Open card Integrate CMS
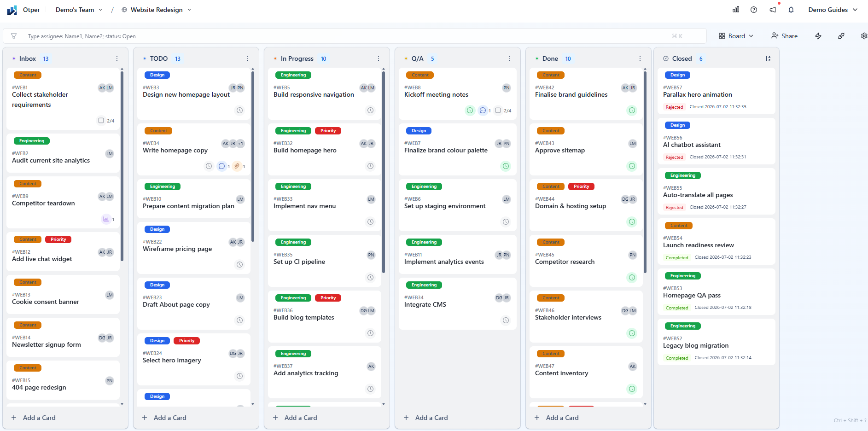 tap(458, 304)
